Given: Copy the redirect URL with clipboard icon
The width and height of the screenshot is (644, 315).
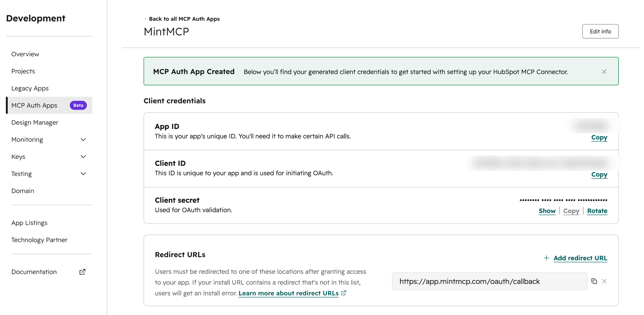Looking at the screenshot, I should point(594,281).
